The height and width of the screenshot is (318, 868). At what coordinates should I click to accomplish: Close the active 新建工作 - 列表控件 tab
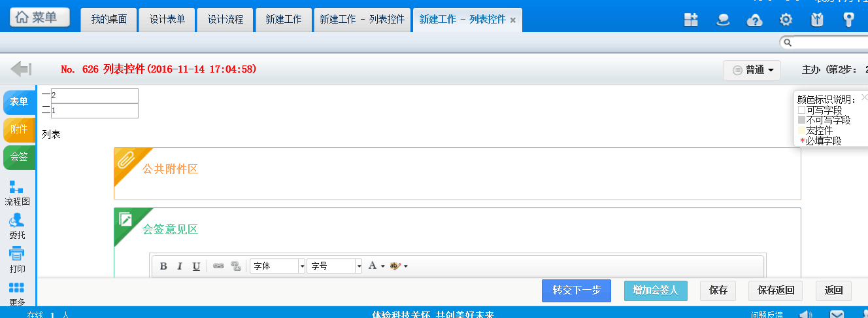point(513,20)
